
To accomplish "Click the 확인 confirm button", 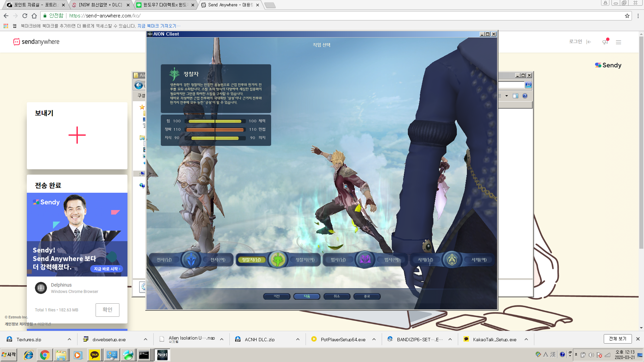I will 107,310.
